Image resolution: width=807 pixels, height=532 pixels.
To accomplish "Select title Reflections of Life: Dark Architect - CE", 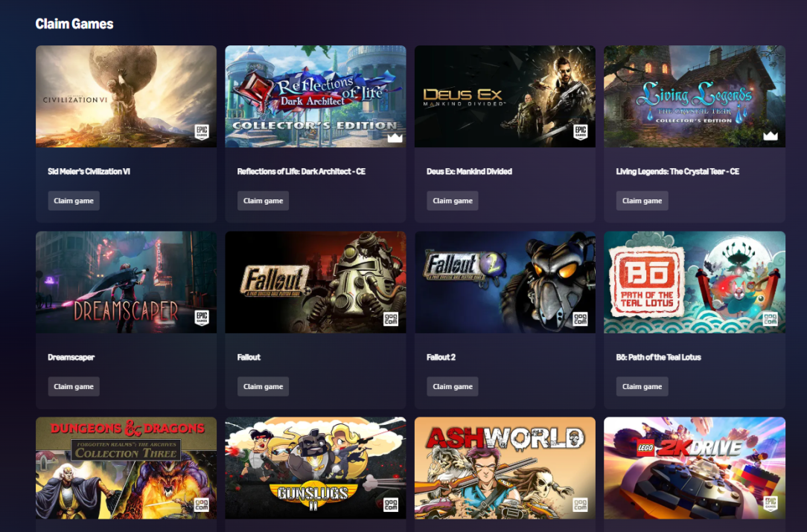I will click(x=301, y=171).
